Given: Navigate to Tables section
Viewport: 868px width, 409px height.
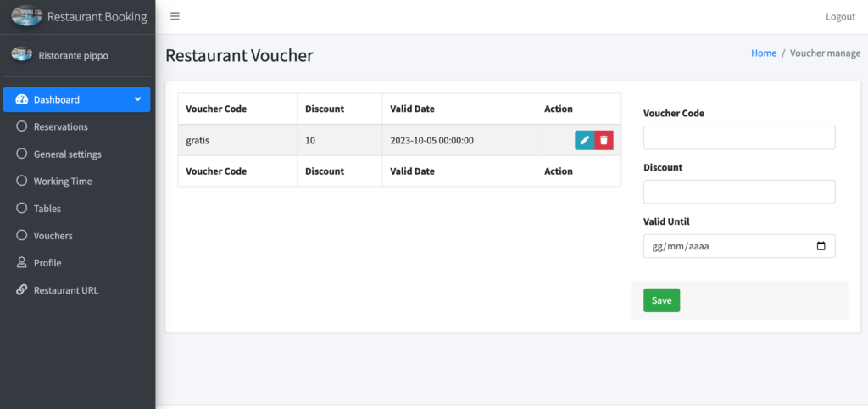Looking at the screenshot, I should 47,209.
